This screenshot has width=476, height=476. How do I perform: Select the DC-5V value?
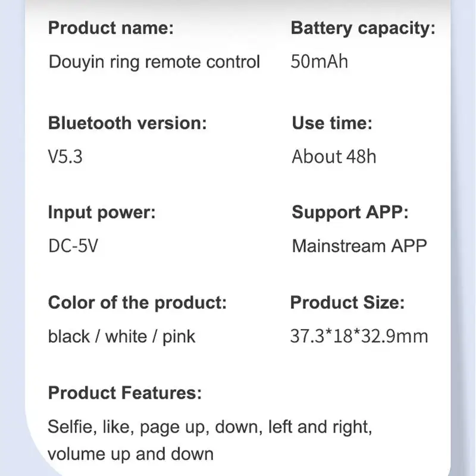pos(72,246)
